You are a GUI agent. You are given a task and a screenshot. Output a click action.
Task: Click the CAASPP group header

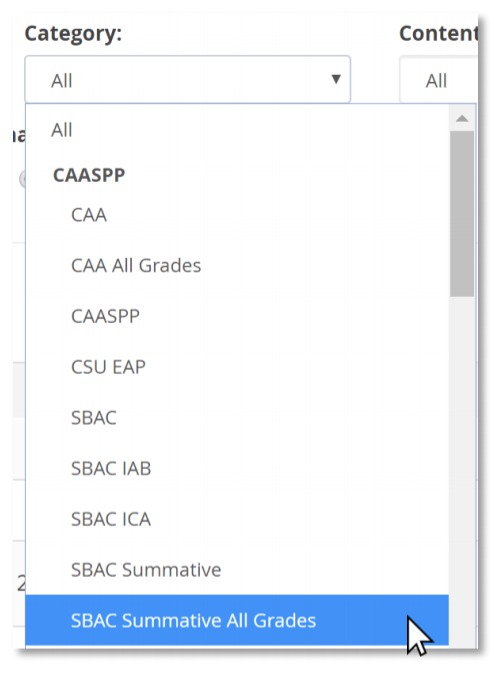click(89, 175)
